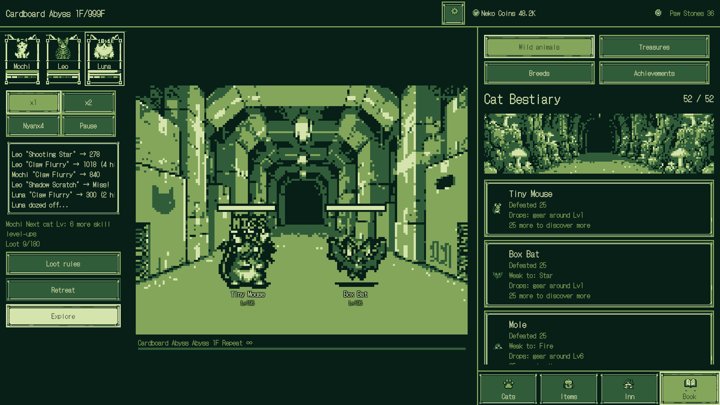Click the 'Loot 9/180' counter
The height and width of the screenshot is (405, 720).
coord(23,244)
